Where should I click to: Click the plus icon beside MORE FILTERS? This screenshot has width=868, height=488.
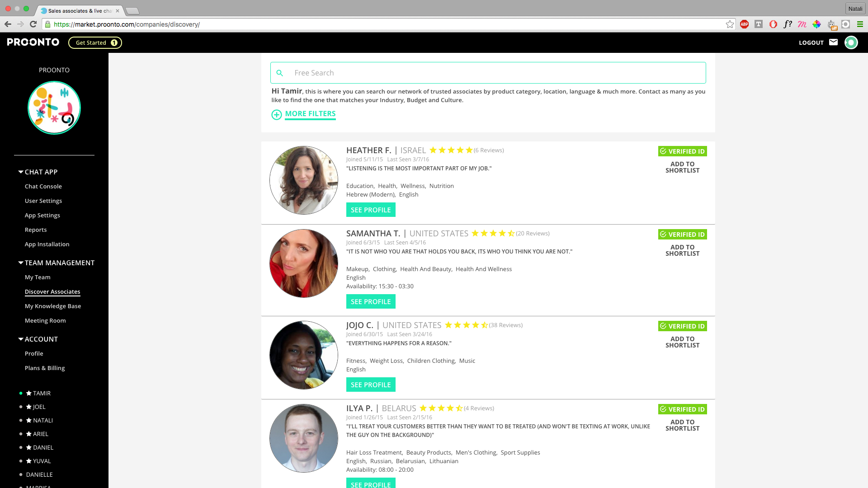tap(276, 115)
